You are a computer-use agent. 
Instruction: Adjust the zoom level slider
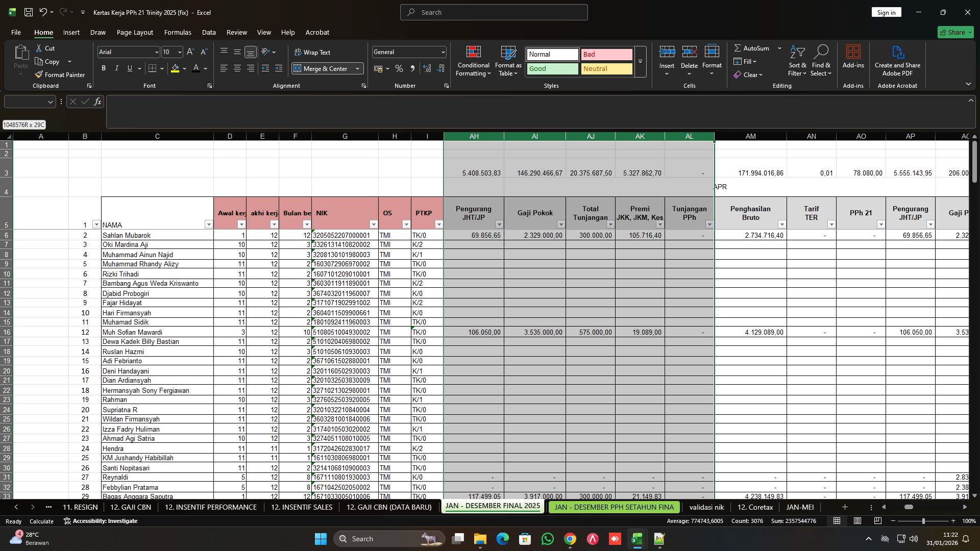pyautogui.click(x=923, y=521)
